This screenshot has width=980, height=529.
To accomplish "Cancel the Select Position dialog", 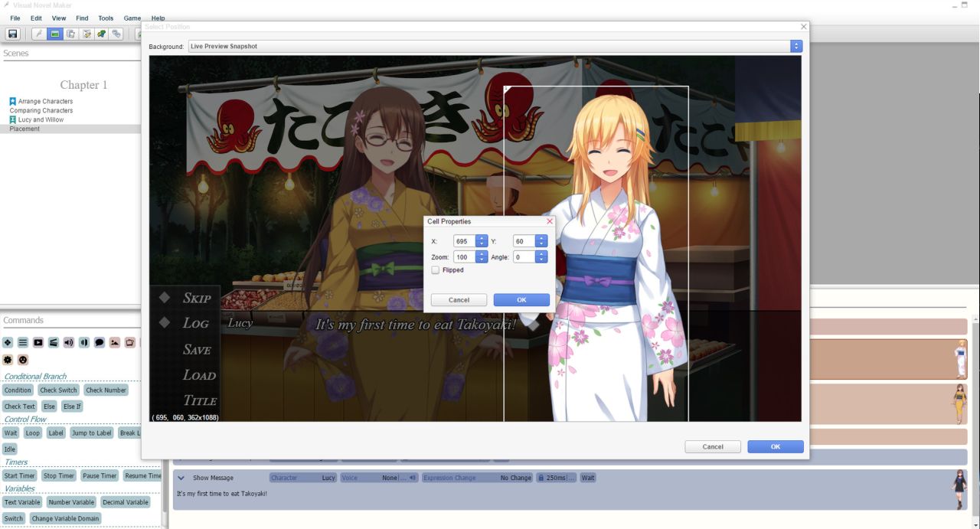I will [713, 446].
